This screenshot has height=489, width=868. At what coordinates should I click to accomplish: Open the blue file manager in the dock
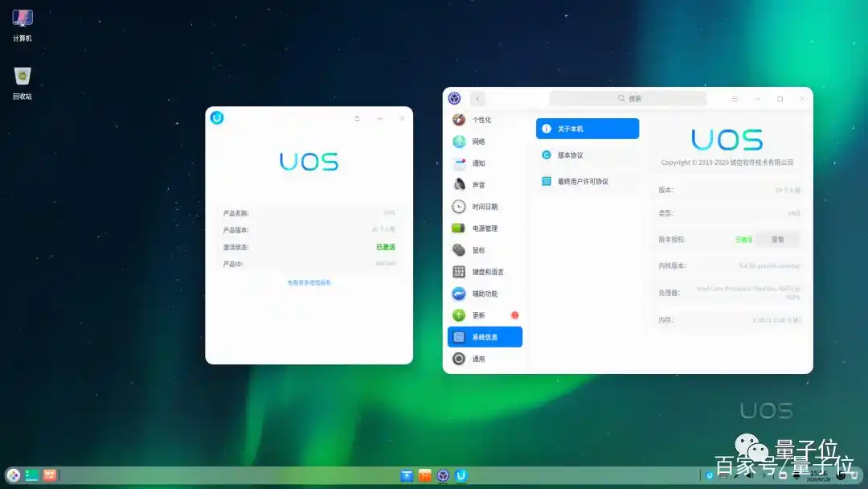407,475
